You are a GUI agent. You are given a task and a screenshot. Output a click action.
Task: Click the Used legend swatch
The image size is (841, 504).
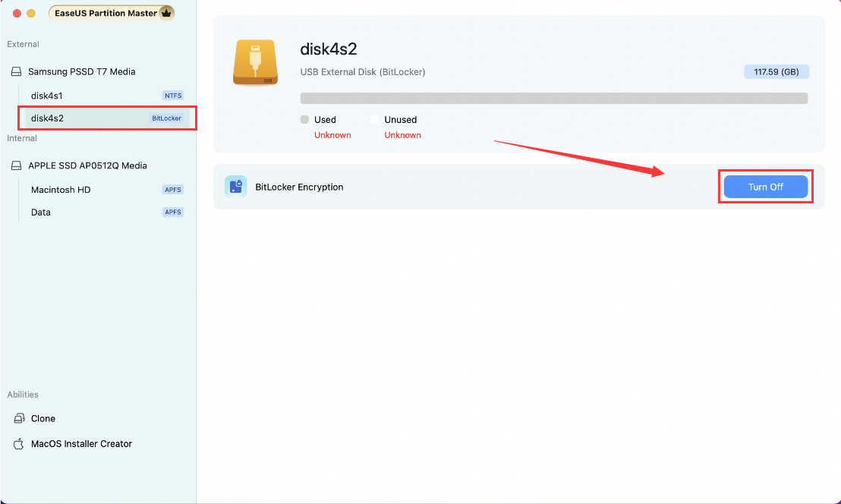(x=304, y=120)
